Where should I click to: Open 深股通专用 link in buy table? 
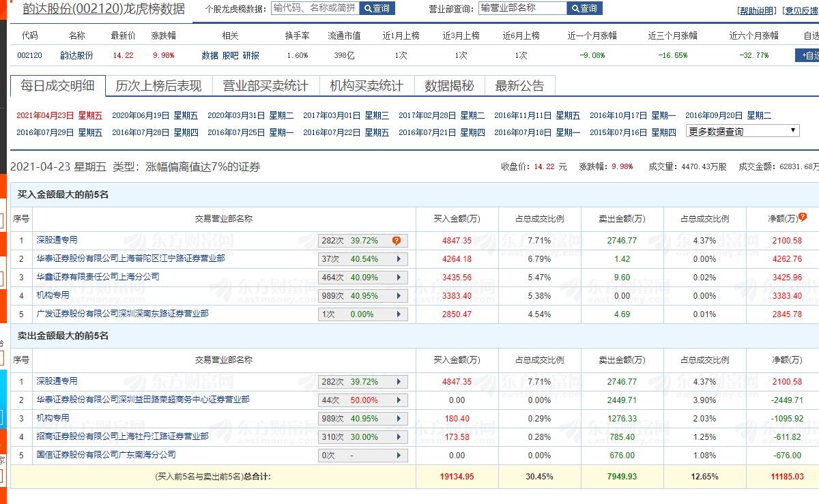[57, 240]
